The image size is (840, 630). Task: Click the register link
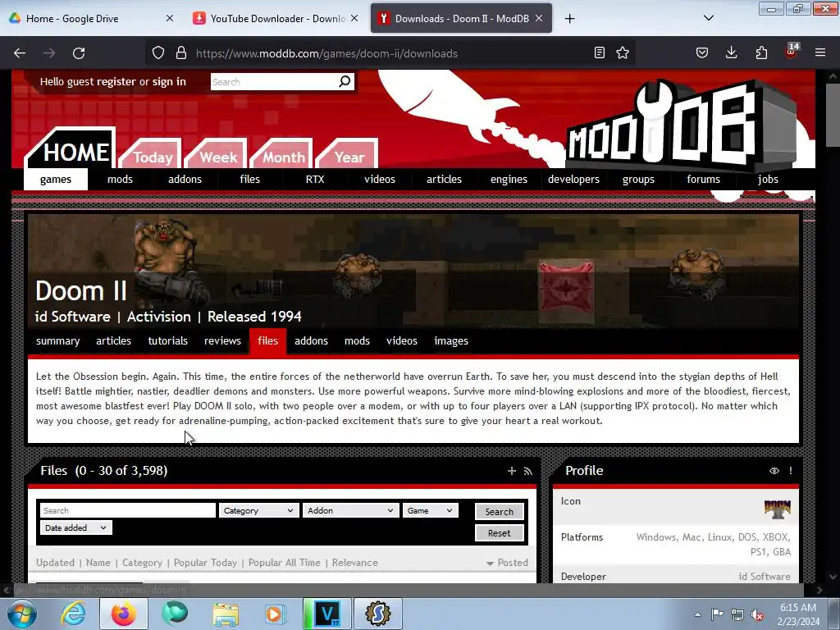(116, 82)
